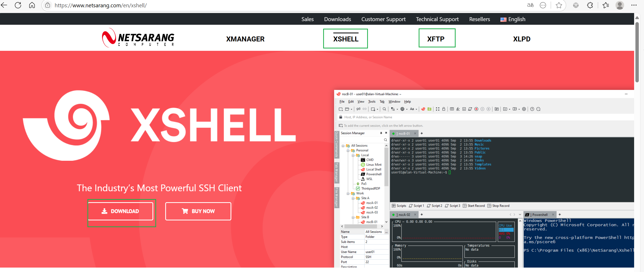Open the dropdown next to Xshell Open icon

(352, 109)
